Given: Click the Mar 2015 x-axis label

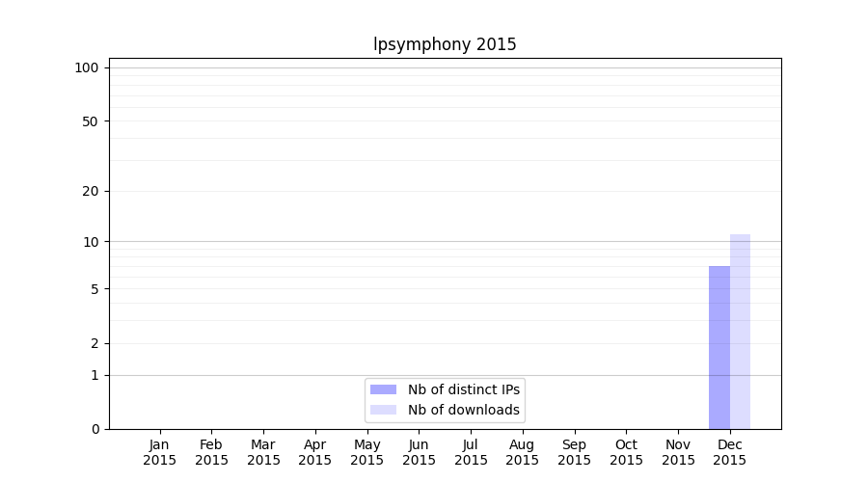Looking at the screenshot, I should 263,452.
